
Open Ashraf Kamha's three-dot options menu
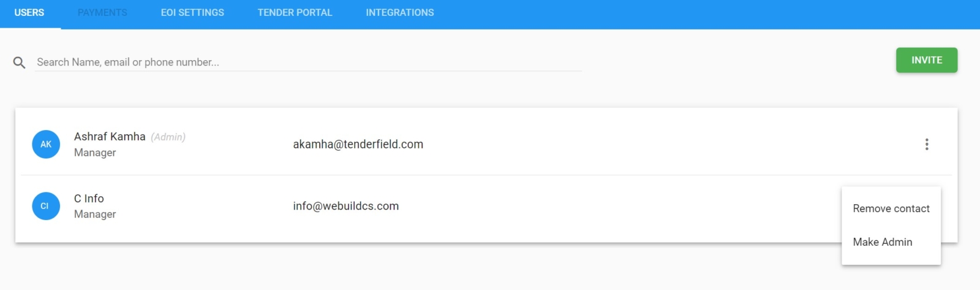pos(927,144)
